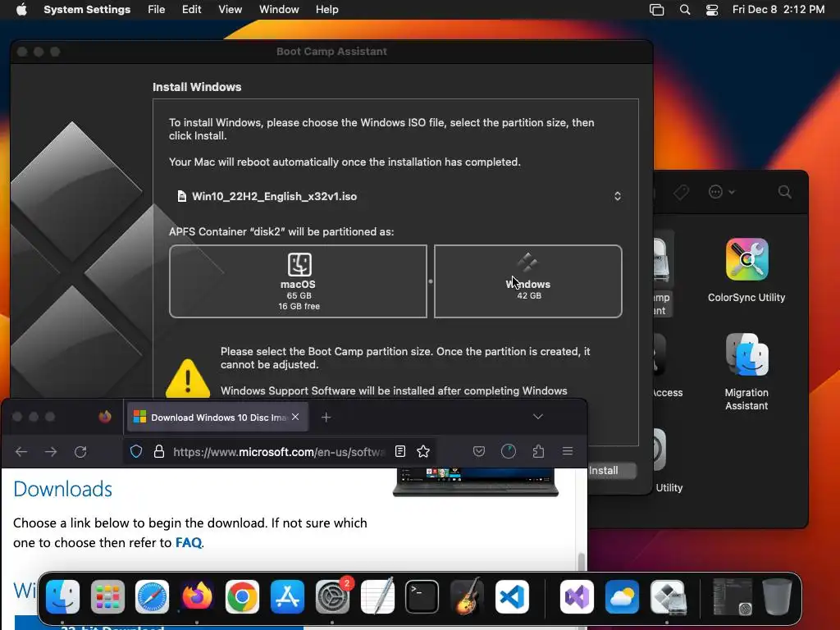The width and height of the screenshot is (840, 630).
Task: Select the macOS partition box
Action: [299, 281]
